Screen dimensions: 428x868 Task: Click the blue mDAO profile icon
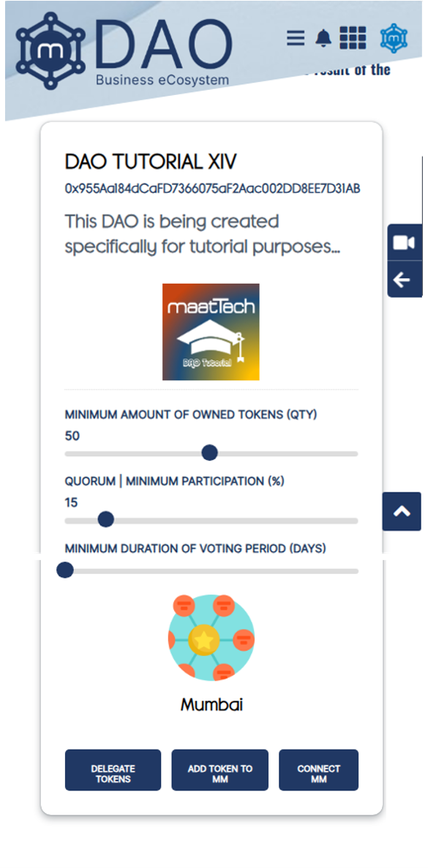[x=394, y=38]
